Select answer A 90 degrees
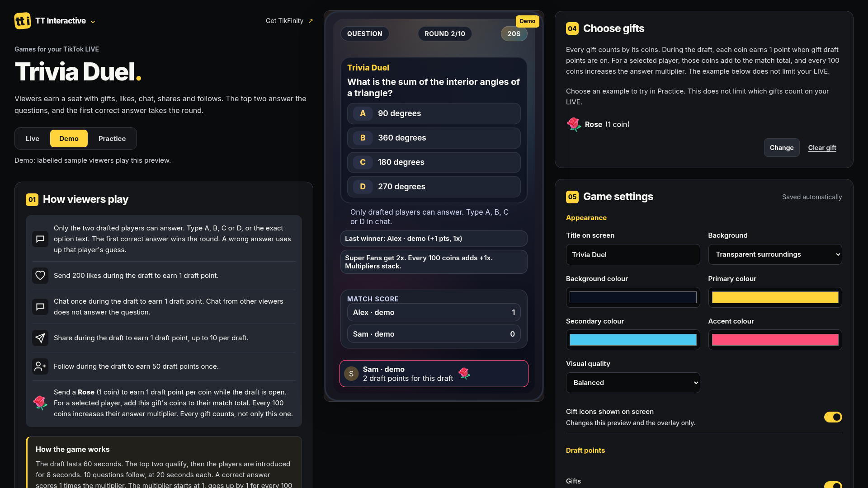The height and width of the screenshot is (488, 868). click(x=434, y=113)
